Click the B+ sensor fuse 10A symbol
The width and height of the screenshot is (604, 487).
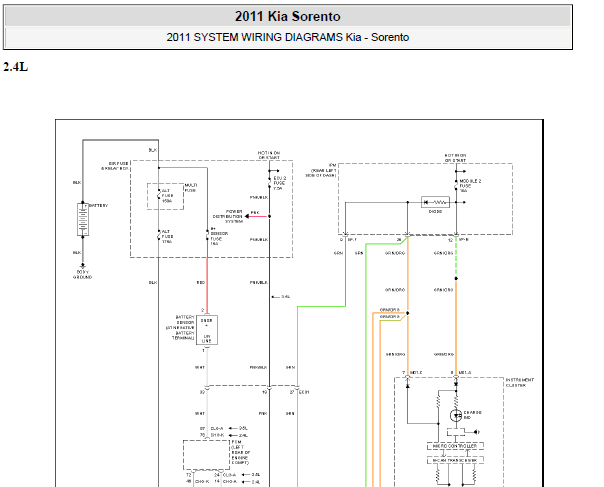pyautogui.click(x=207, y=236)
